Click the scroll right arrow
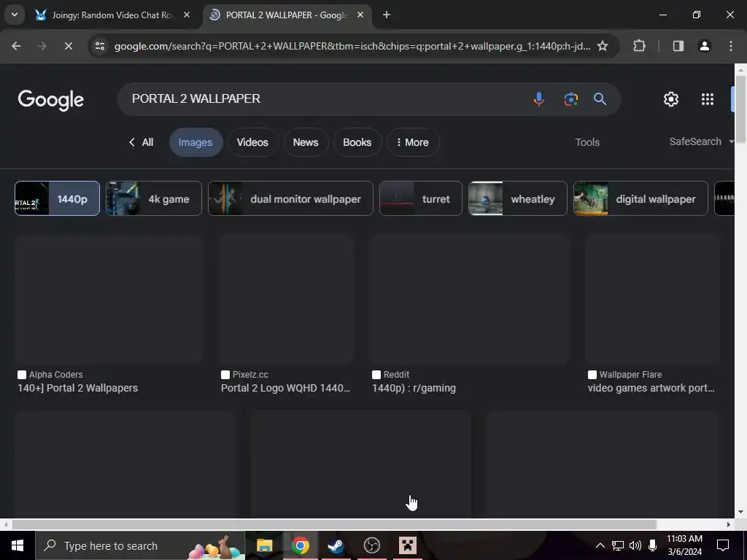Viewport: 747px width, 560px height. coord(729,524)
